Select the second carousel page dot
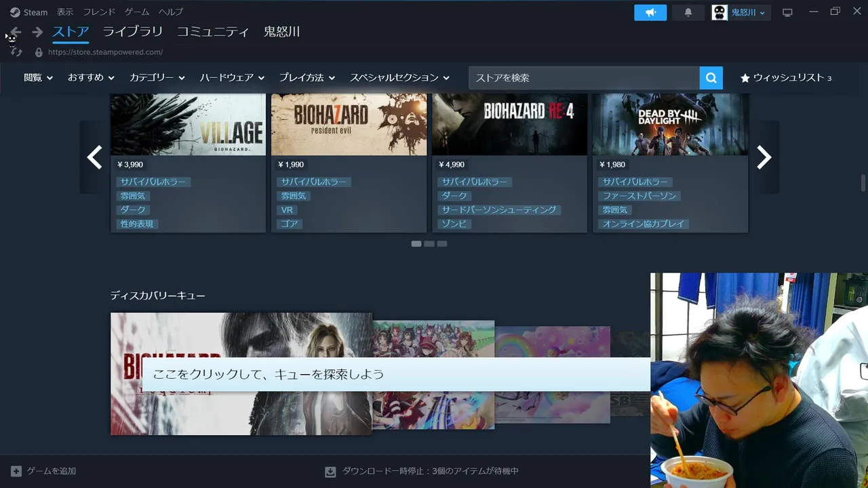 coord(429,244)
